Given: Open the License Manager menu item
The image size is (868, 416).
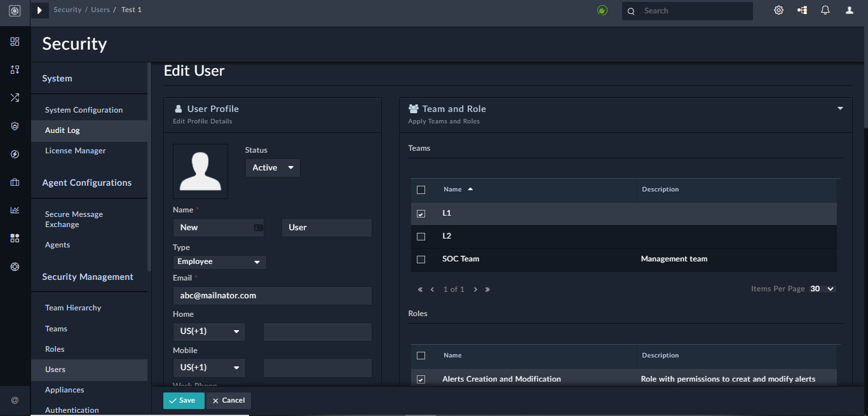Looking at the screenshot, I should [x=75, y=150].
